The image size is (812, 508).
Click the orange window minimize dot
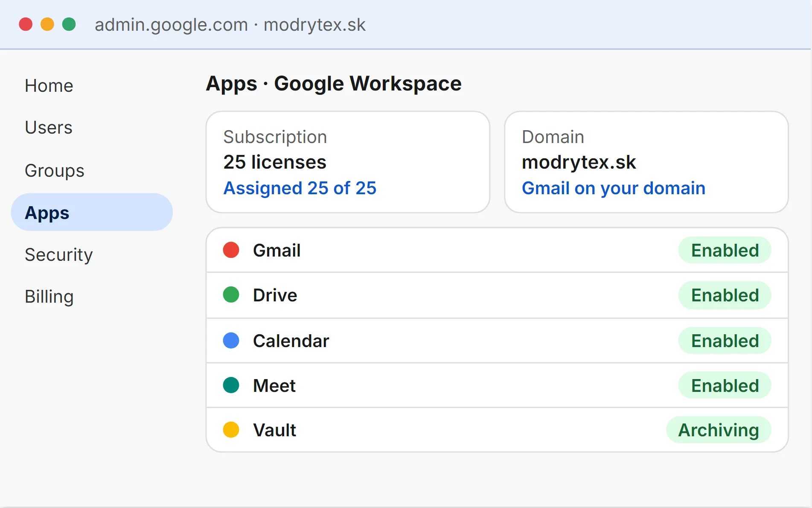(47, 24)
